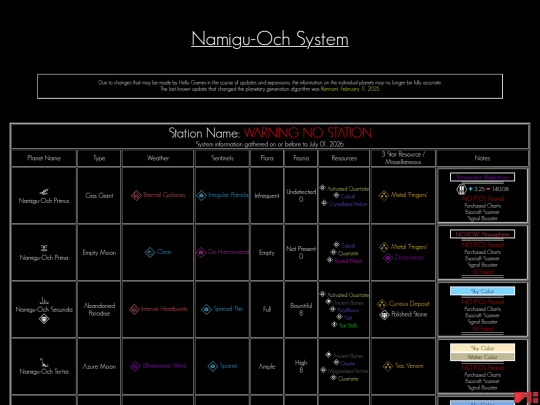The width and height of the screenshot is (540, 405).
Task: Click the De-Harmonized sentinel icon
Action: pyautogui.click(x=201, y=252)
